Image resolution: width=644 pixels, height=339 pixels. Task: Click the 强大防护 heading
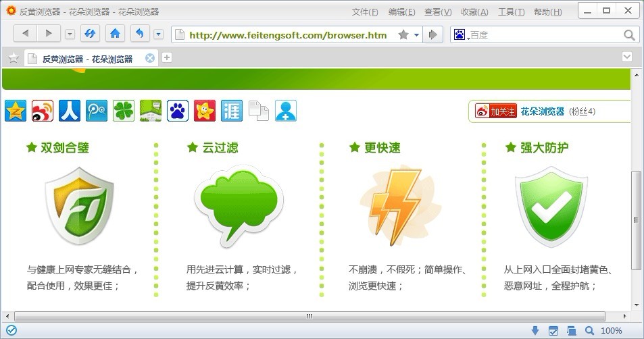[544, 148]
